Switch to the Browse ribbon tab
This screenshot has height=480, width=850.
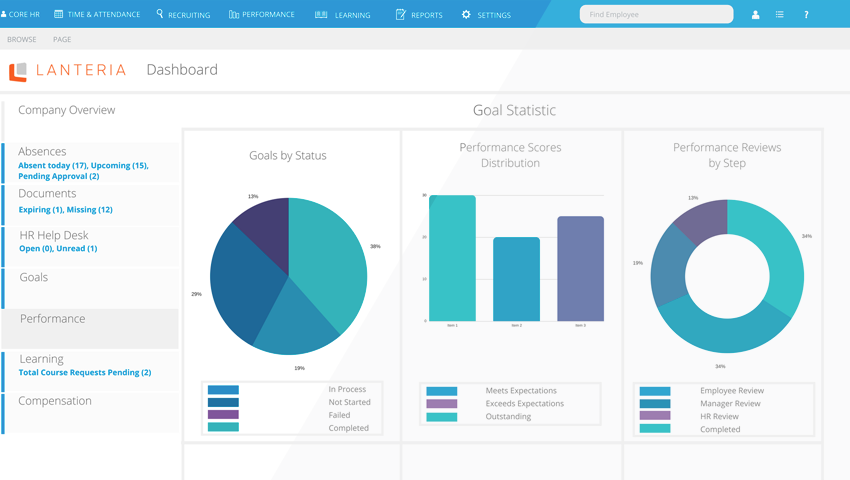point(22,40)
